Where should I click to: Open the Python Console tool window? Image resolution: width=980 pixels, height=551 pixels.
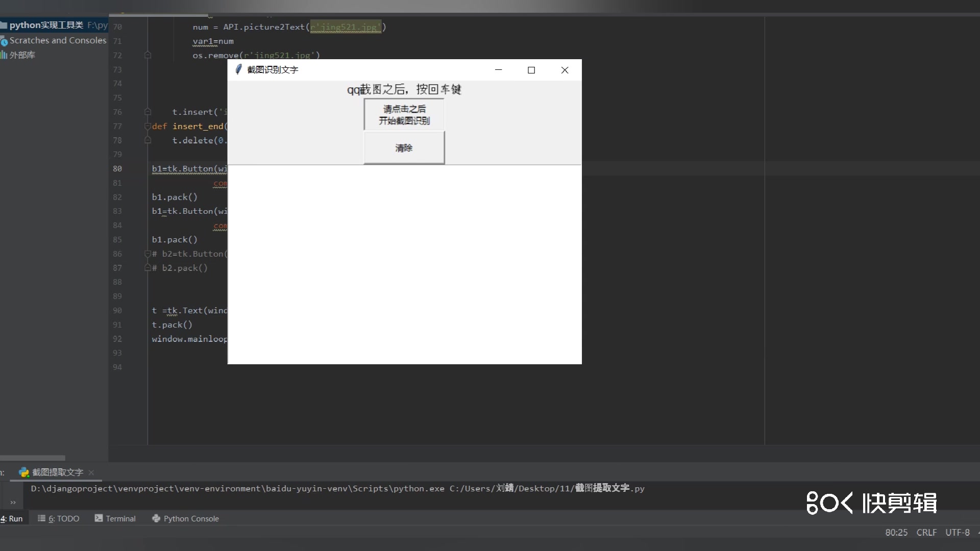[x=191, y=518]
